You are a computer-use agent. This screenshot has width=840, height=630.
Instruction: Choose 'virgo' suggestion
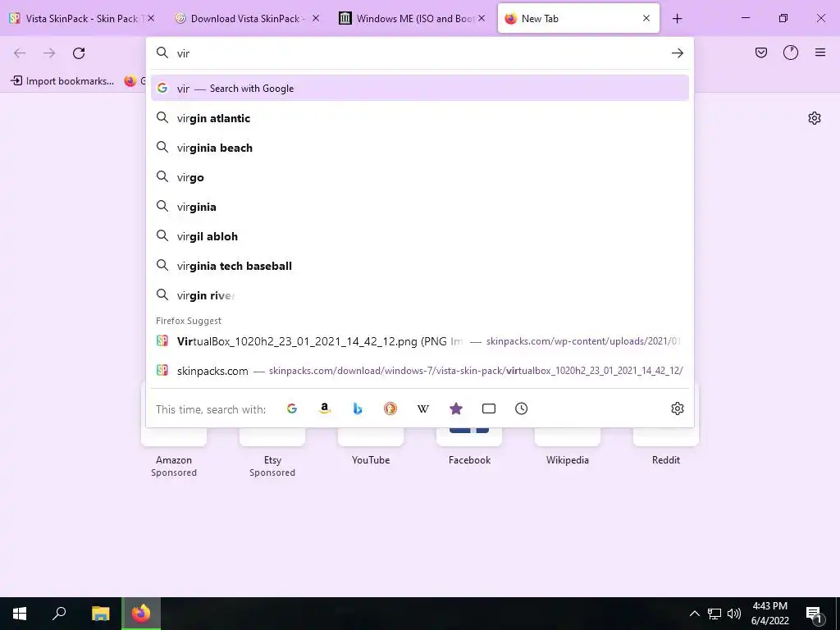tap(420, 177)
